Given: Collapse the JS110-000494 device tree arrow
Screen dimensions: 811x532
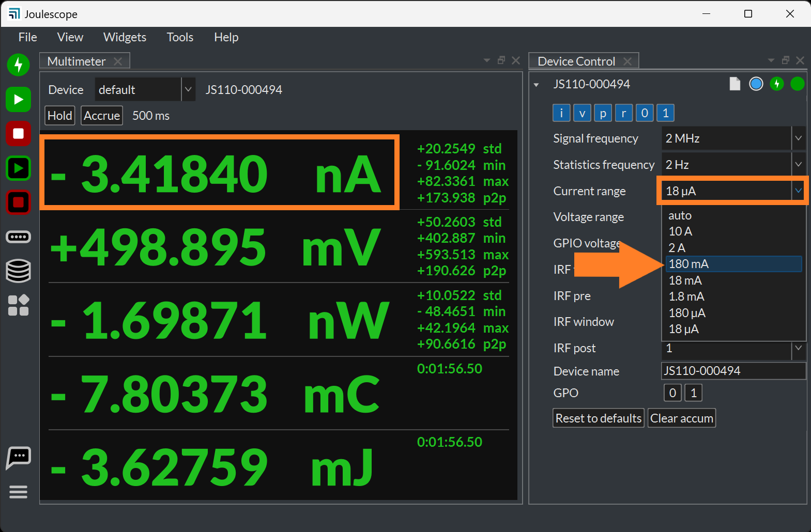Looking at the screenshot, I should (537, 85).
